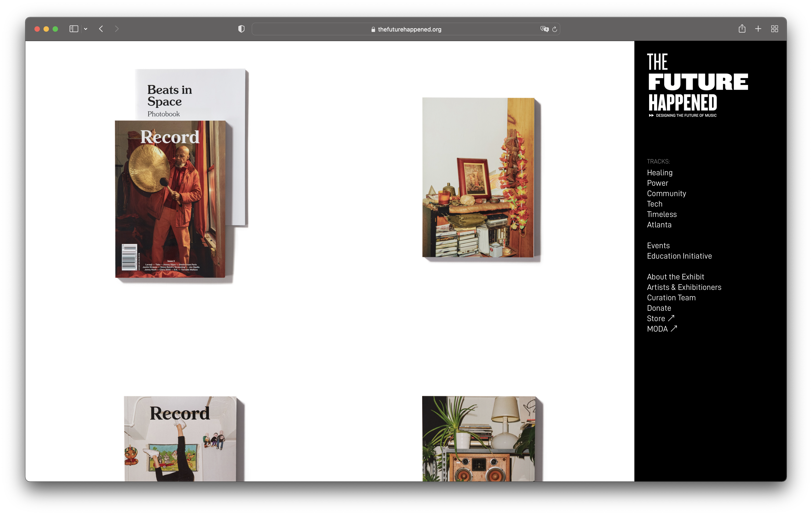Click the TRACKS: heading label
Screen dimensions: 812x515
(658, 161)
